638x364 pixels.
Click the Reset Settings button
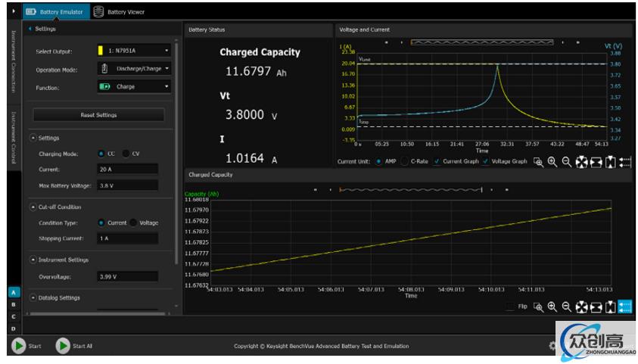click(x=98, y=115)
